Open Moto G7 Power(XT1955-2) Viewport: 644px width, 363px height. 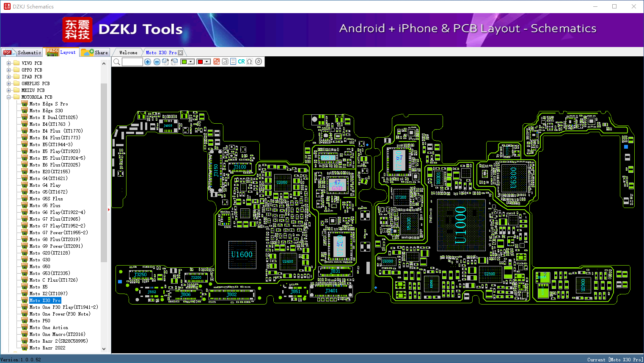(59, 233)
